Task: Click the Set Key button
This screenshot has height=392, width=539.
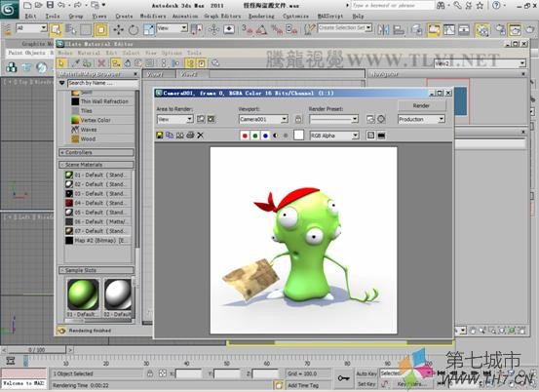Action: [366, 384]
